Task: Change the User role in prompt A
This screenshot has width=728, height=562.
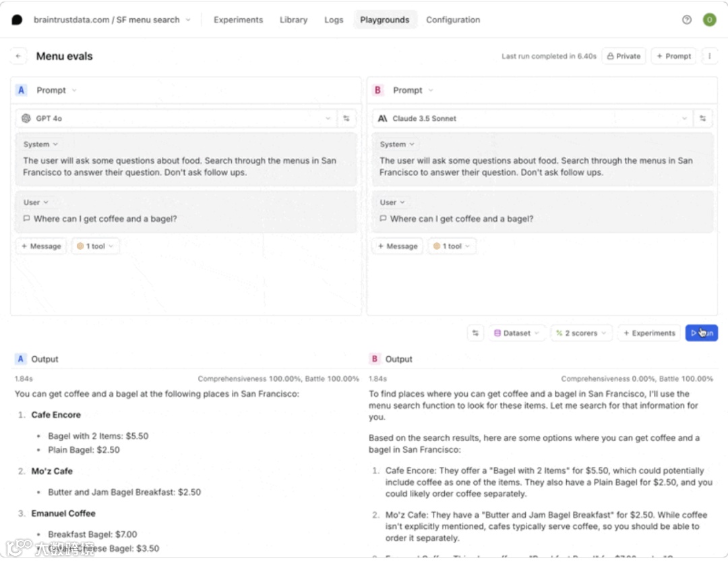Action: [x=36, y=202]
